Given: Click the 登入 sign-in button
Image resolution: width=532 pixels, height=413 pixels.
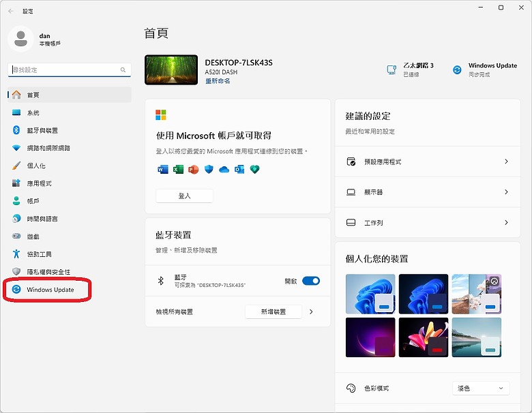Looking at the screenshot, I should (185, 196).
